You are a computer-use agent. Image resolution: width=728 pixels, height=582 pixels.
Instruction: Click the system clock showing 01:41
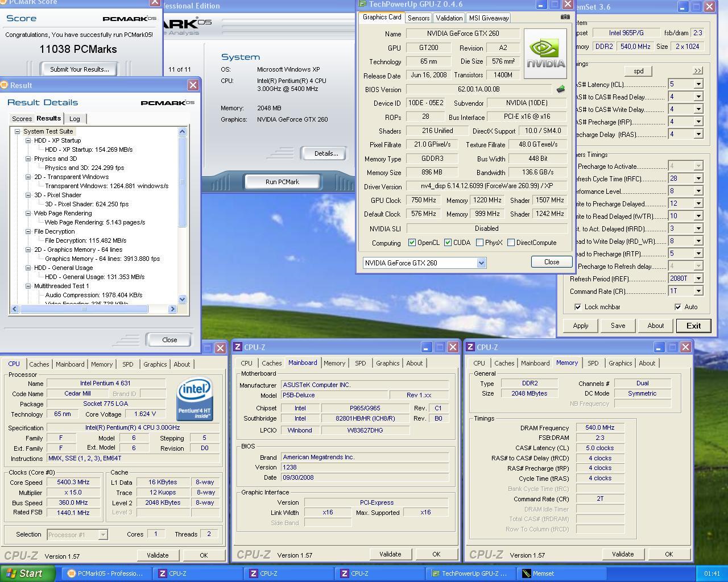point(712,573)
